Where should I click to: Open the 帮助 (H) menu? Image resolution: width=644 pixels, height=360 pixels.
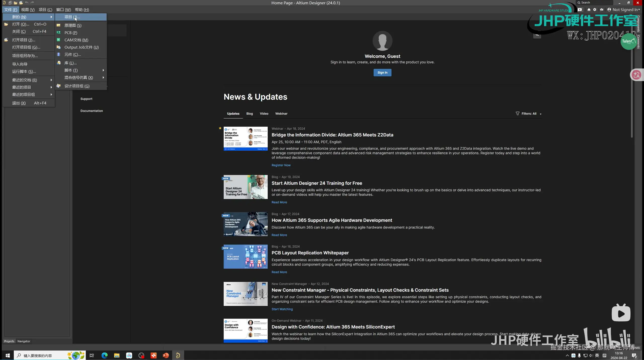coord(82,10)
